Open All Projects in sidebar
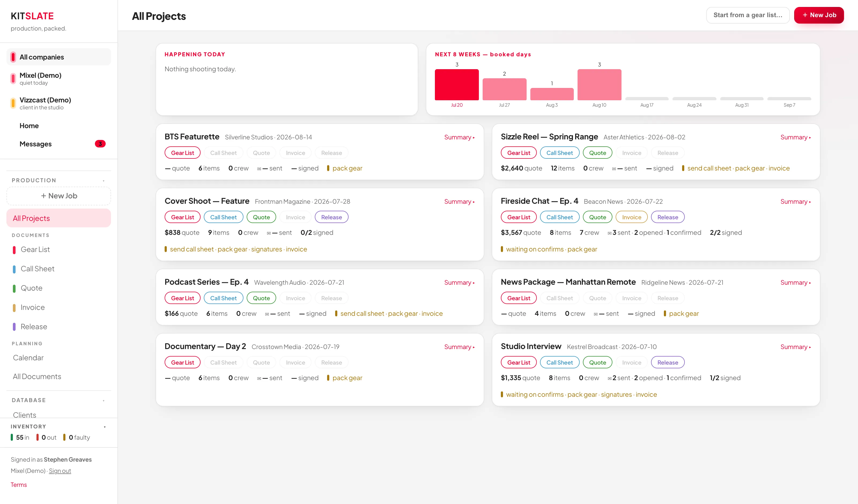Screen dimensions: 858x504 click(58, 218)
